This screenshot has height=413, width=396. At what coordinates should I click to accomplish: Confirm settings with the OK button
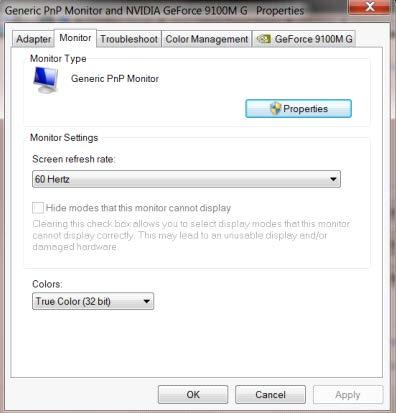[193, 395]
